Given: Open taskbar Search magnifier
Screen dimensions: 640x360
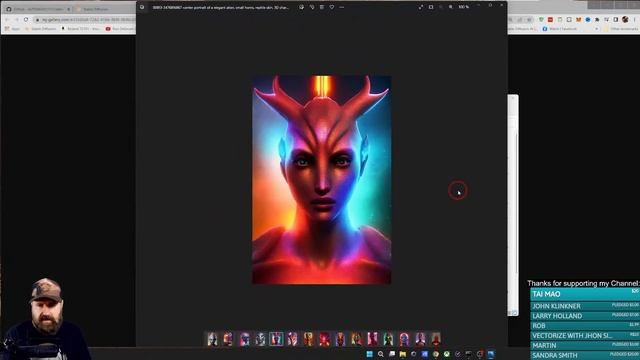Looking at the screenshot, I should 381,354.
